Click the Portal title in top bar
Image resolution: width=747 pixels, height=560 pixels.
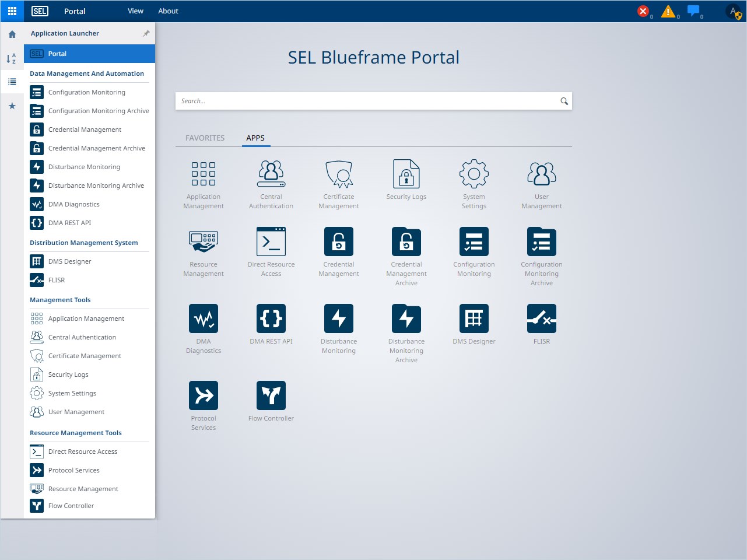coord(75,11)
